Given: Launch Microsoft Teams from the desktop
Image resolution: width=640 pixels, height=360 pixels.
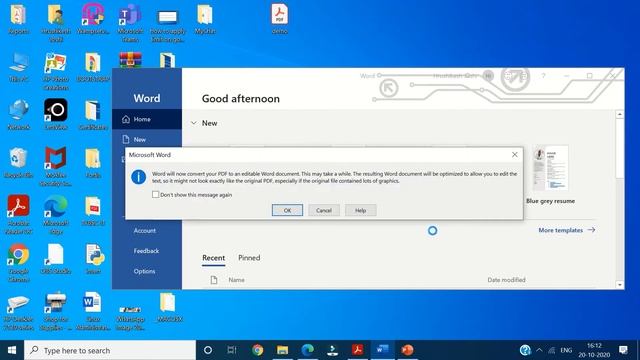Looking at the screenshot, I should coord(130,22).
